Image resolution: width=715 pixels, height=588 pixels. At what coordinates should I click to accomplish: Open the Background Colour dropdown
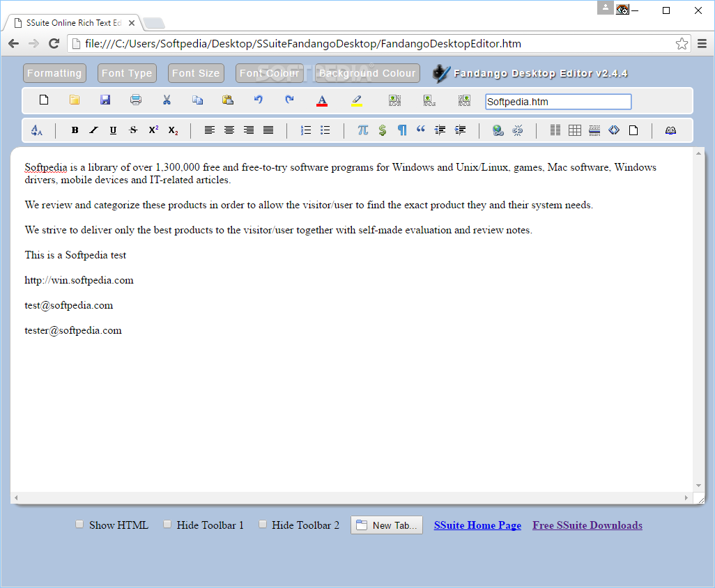coord(367,73)
